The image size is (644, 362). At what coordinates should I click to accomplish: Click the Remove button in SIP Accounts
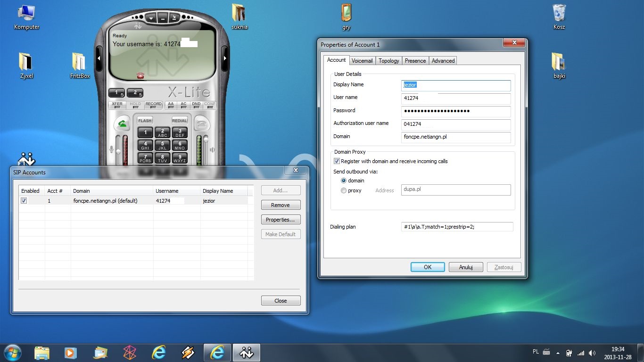[281, 205]
